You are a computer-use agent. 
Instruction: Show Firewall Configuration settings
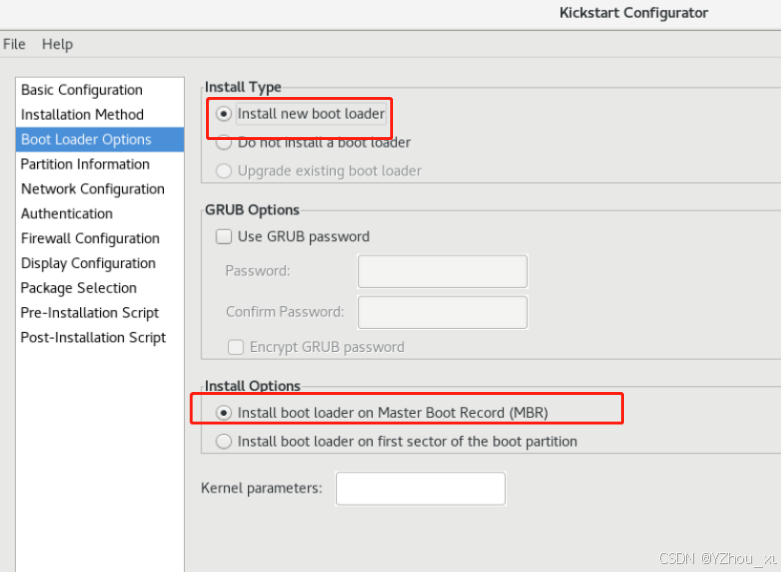[x=90, y=239]
